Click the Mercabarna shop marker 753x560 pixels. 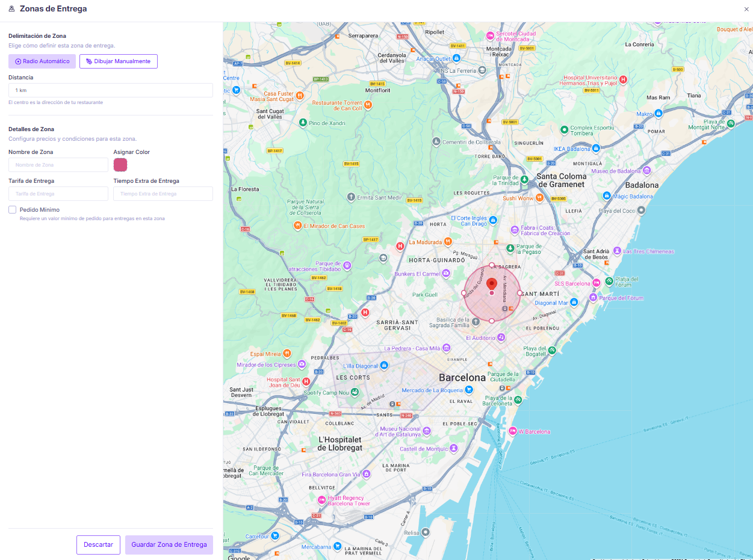coord(338,546)
